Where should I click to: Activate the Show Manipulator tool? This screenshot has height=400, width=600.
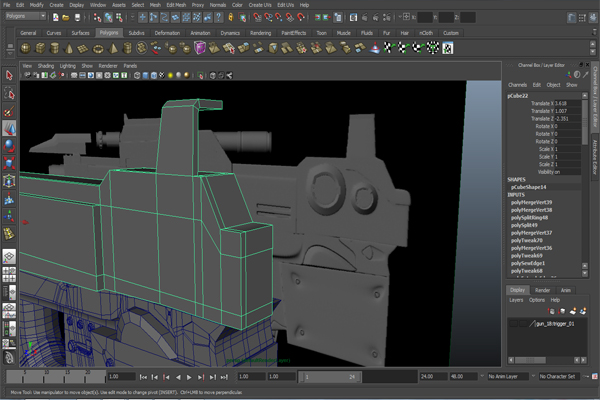click(9, 216)
